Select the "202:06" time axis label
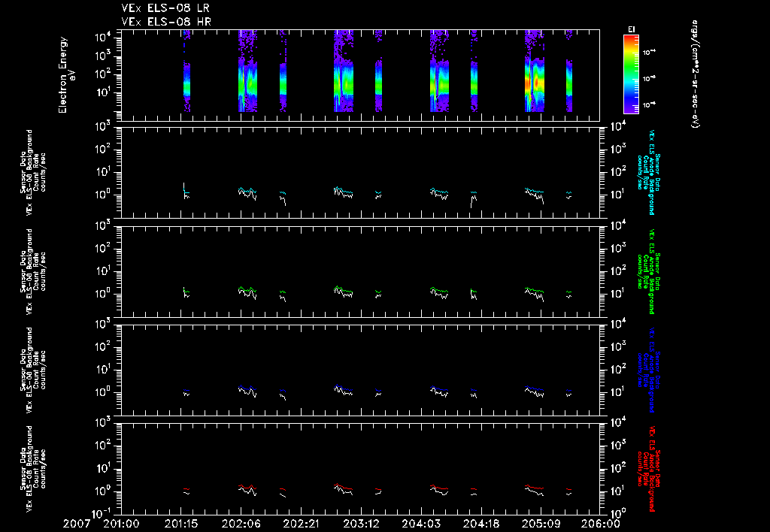Viewport: 770px width, 532px height. click(241, 524)
